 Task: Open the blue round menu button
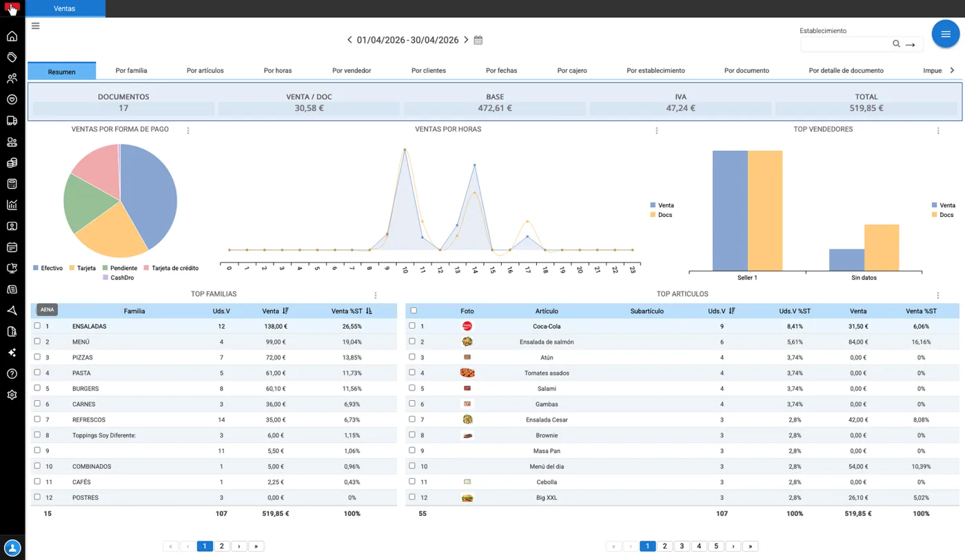point(946,34)
